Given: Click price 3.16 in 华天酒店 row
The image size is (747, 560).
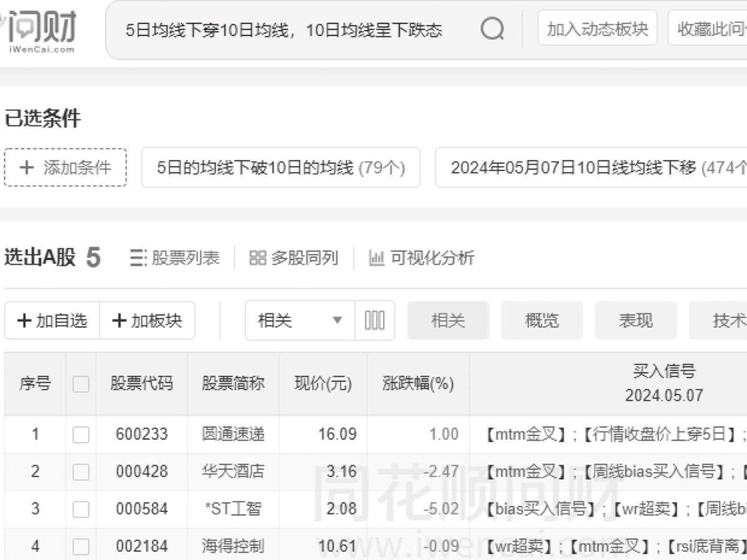Looking at the screenshot, I should point(342,472).
